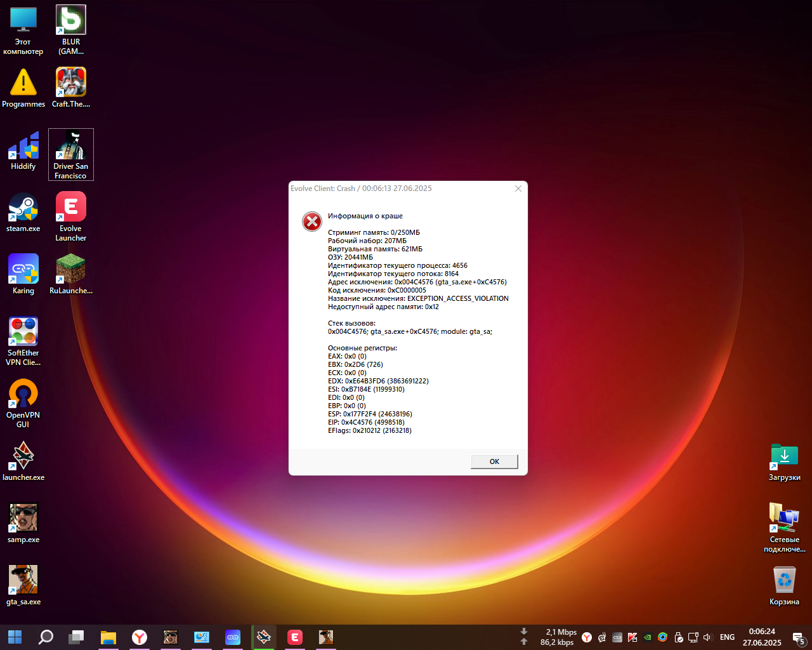Open the Этот компьютер desktop icon
Screen dimensions: 812x650
click(x=23, y=31)
